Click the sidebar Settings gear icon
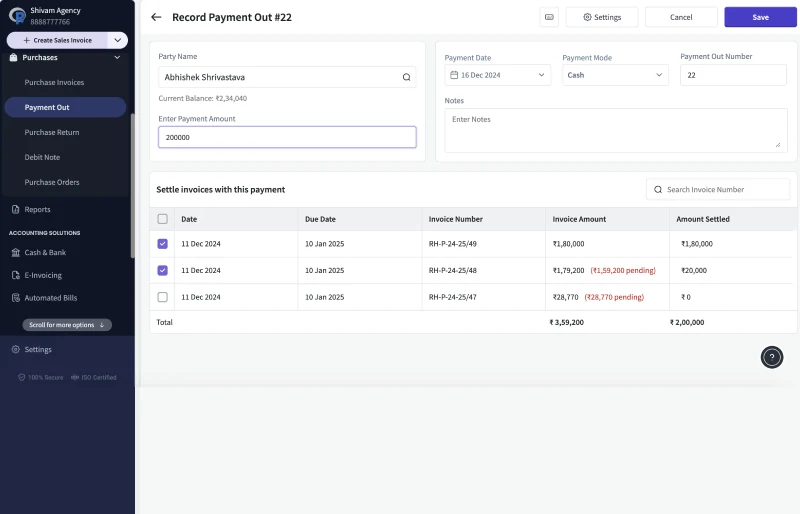 pos(16,350)
